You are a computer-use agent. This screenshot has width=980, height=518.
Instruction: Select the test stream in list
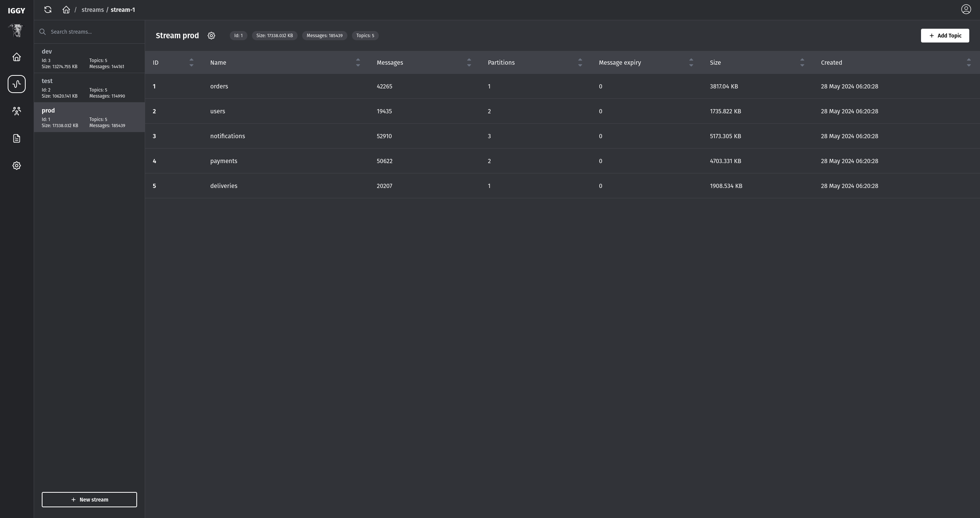coord(89,88)
